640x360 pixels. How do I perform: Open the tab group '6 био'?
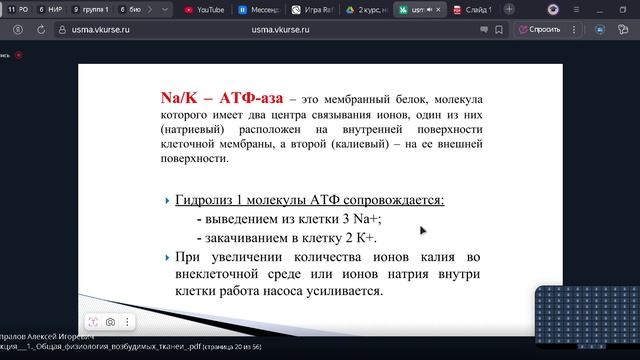(x=130, y=9)
